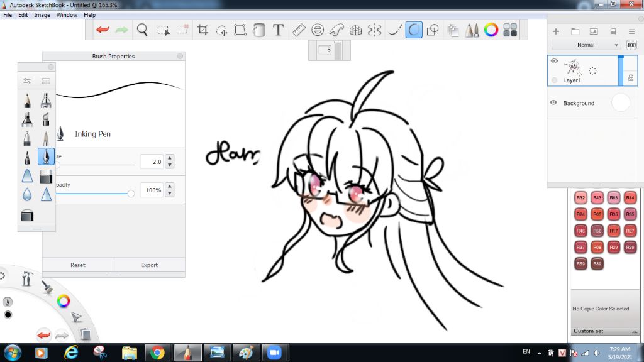Open the Distort tool
Screen dimensions: 644x362
(x=240, y=30)
